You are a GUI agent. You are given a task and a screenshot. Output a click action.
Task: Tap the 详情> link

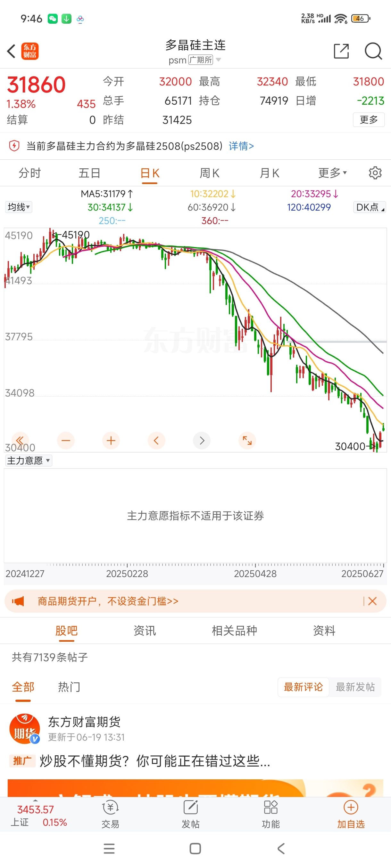[x=241, y=146]
